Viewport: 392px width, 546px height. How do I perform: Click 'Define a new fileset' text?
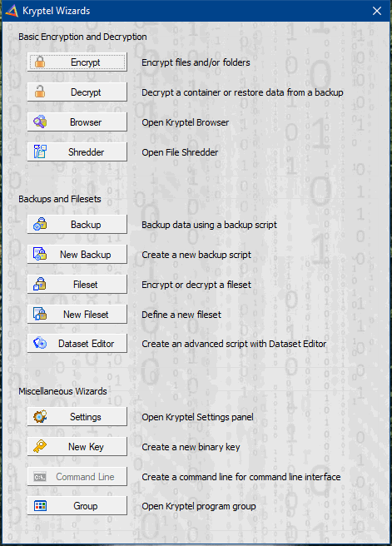click(181, 315)
